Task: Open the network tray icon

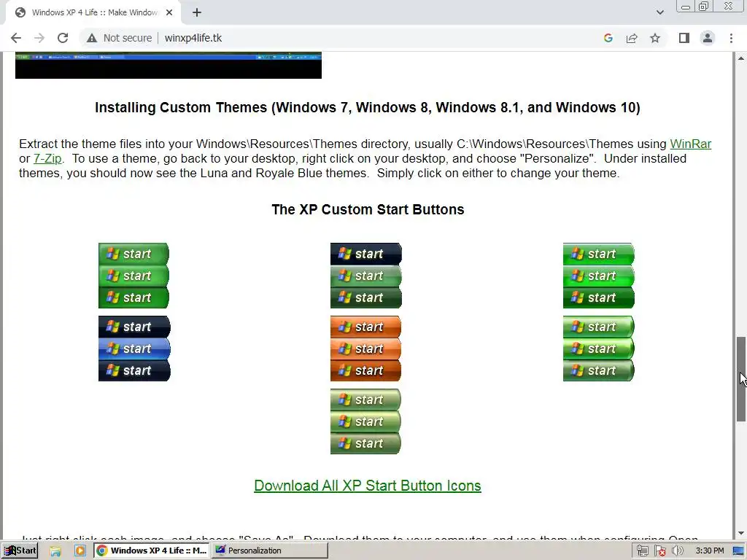Action: pos(642,551)
